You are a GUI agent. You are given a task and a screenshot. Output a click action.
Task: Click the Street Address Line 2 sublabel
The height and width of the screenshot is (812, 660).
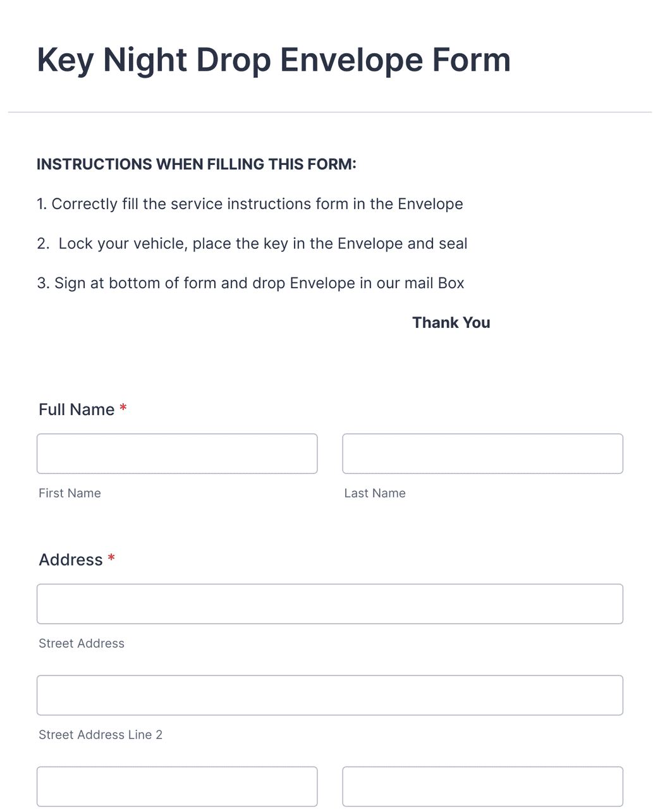(100, 734)
